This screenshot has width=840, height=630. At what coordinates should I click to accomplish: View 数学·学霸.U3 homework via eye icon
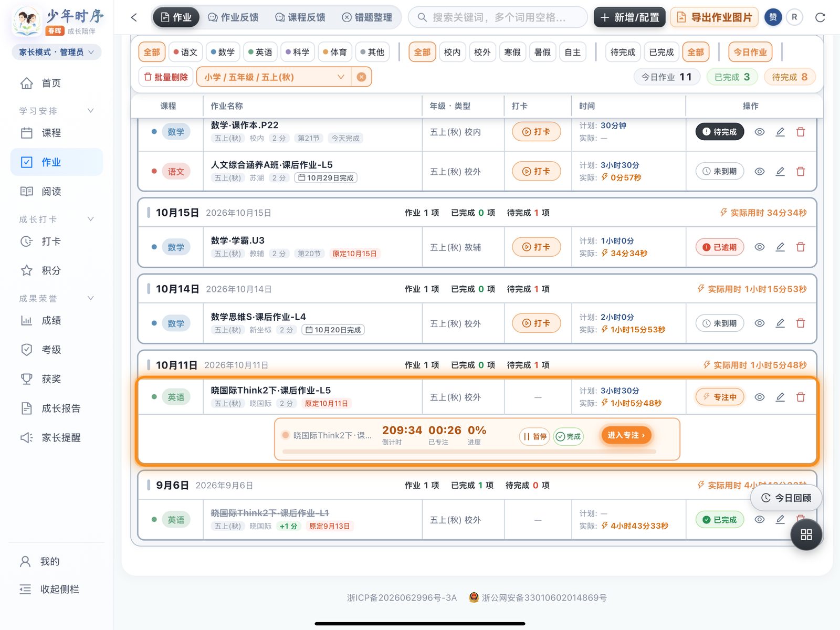tap(759, 247)
